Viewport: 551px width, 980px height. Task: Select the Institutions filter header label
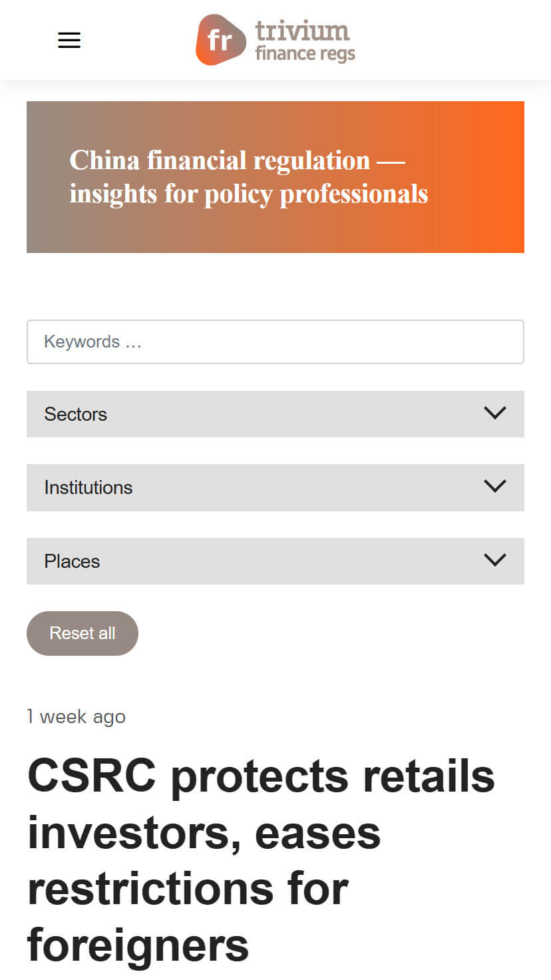pos(88,487)
